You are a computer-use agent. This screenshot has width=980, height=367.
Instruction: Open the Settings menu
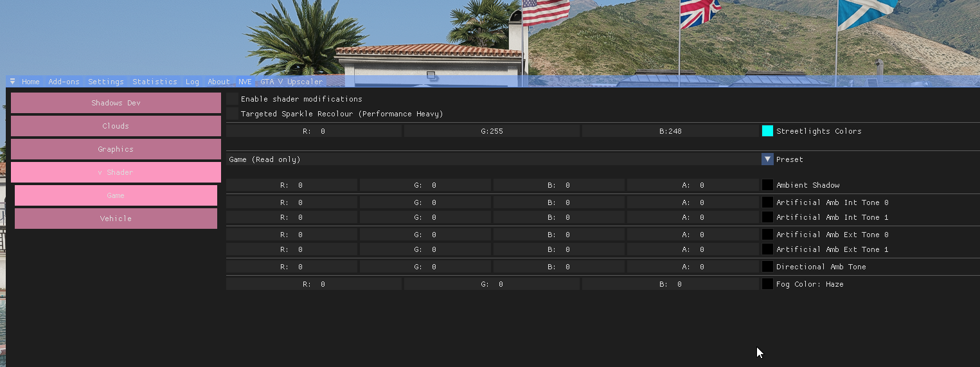click(x=106, y=82)
